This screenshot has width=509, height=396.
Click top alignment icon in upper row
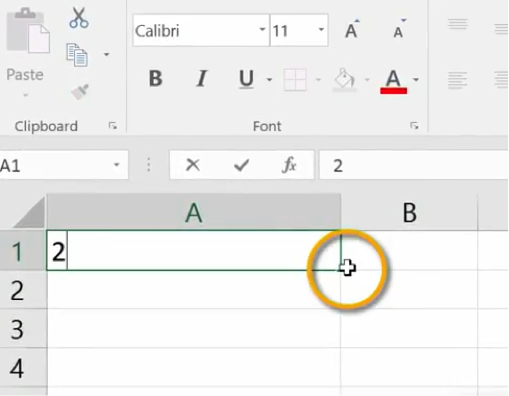pyautogui.click(x=458, y=24)
